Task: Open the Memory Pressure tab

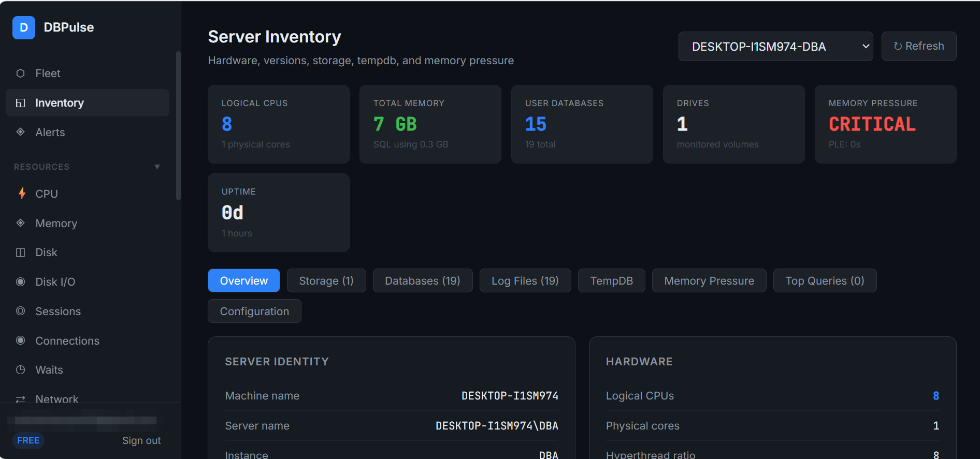Action: pos(709,280)
